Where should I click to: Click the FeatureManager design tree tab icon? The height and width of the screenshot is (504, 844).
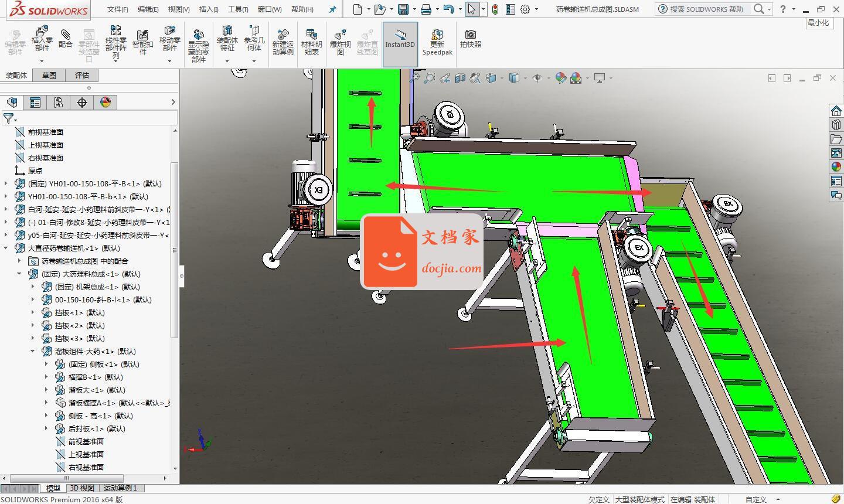pyautogui.click(x=12, y=103)
